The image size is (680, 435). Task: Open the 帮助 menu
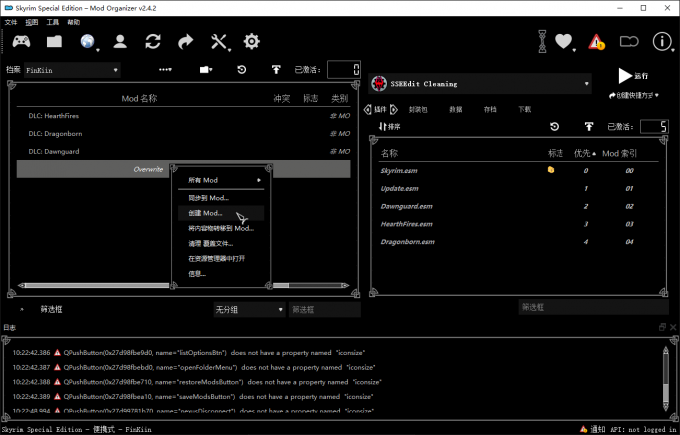click(x=74, y=22)
